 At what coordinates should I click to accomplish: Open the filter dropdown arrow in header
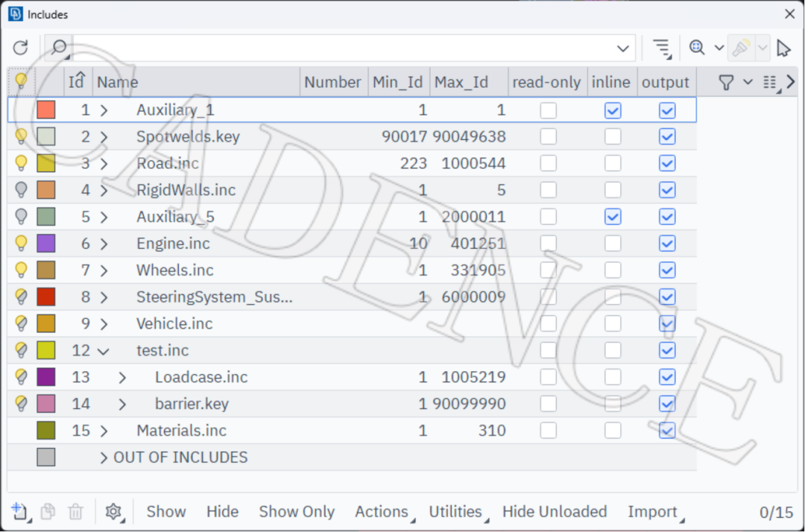coord(748,81)
